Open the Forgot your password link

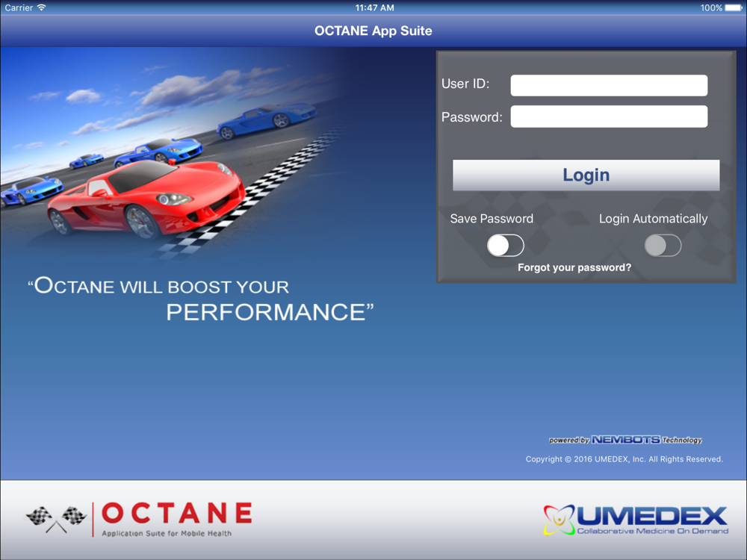[574, 267]
